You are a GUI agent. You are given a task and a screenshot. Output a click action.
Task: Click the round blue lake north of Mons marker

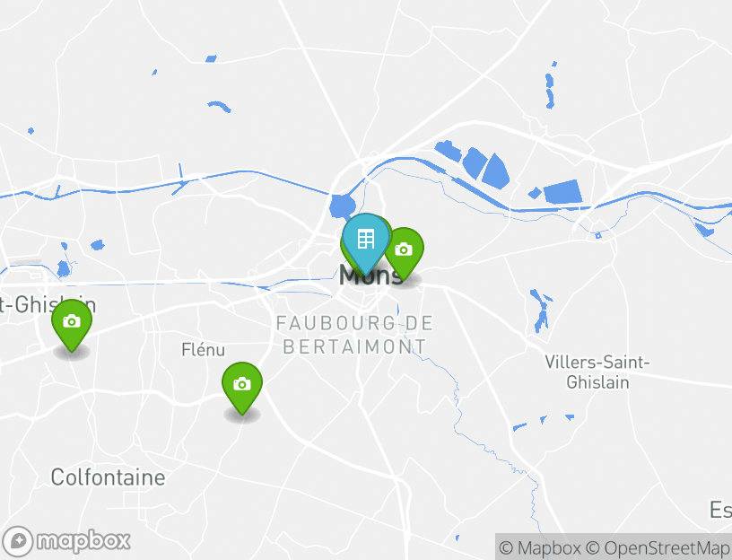342,206
